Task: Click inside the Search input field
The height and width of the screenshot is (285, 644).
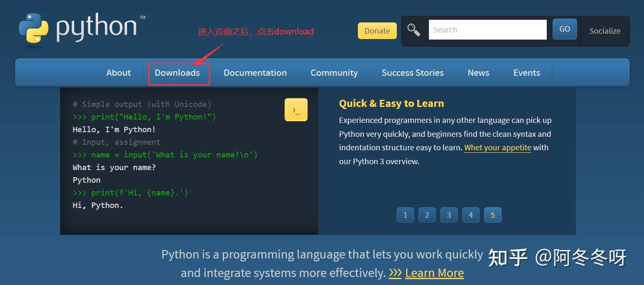Action: pos(487,29)
